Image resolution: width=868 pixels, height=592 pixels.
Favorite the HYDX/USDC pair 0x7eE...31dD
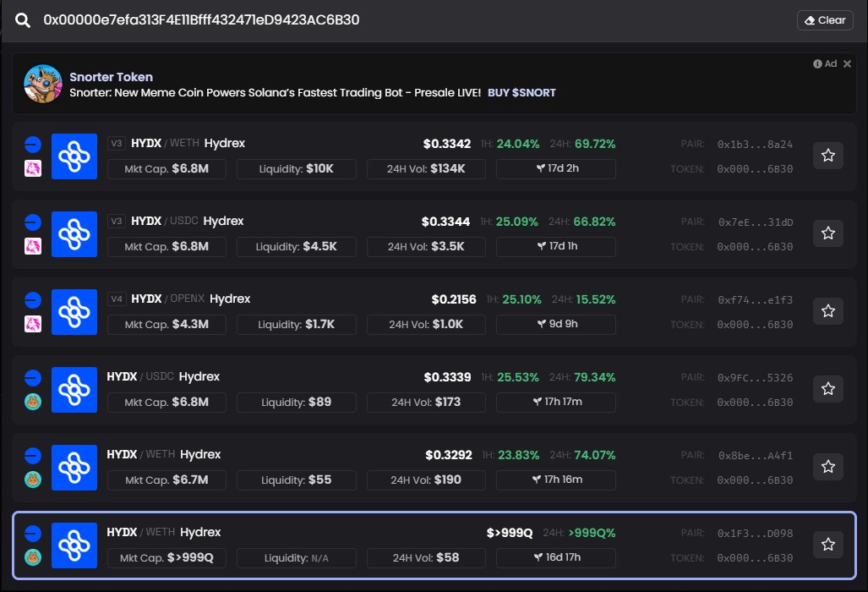click(x=828, y=233)
